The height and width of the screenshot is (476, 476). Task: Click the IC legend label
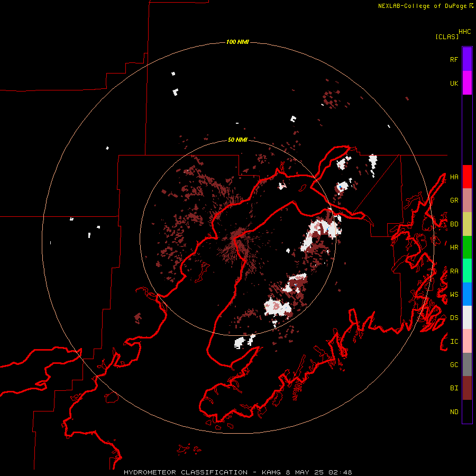coord(454,342)
